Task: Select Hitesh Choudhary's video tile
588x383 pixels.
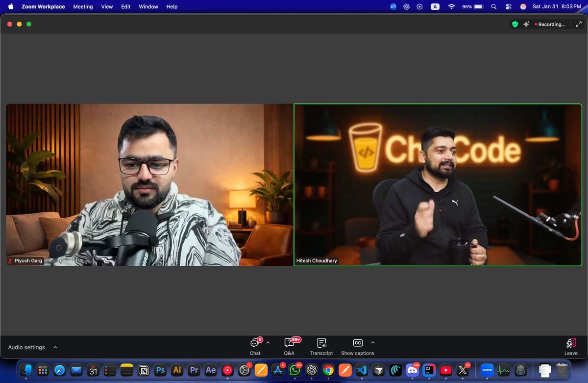Action: [x=438, y=185]
